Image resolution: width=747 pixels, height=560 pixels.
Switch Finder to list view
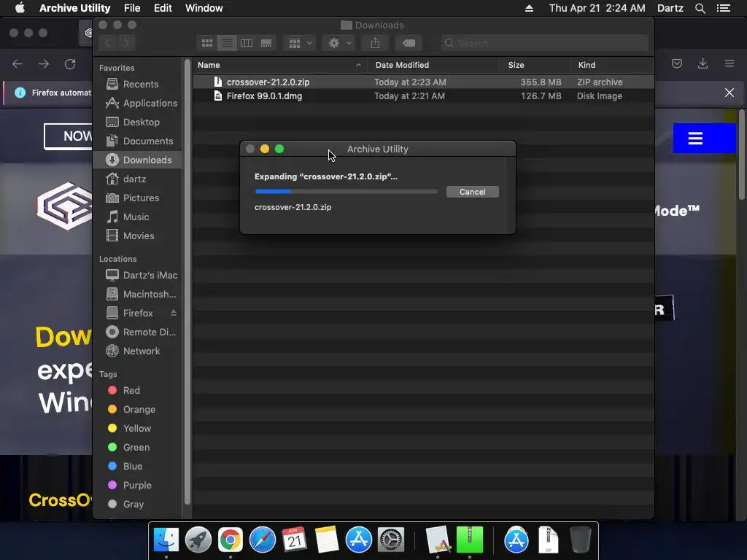(227, 43)
